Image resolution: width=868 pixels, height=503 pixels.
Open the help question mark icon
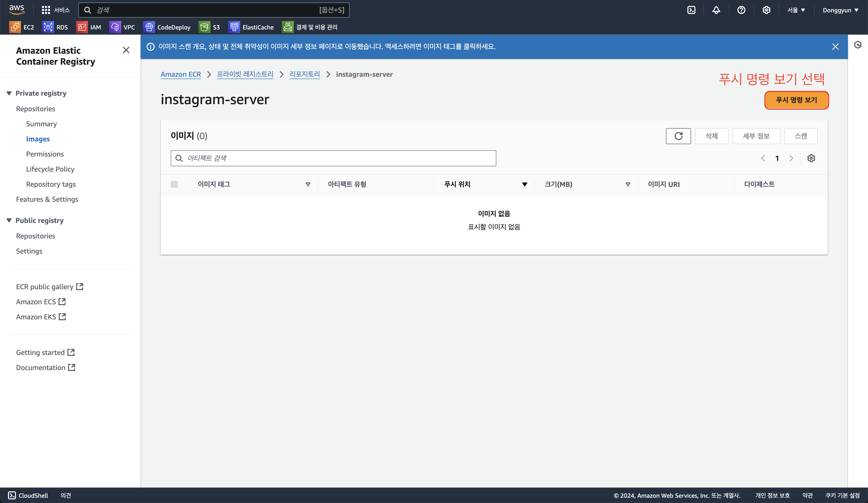[x=741, y=10]
